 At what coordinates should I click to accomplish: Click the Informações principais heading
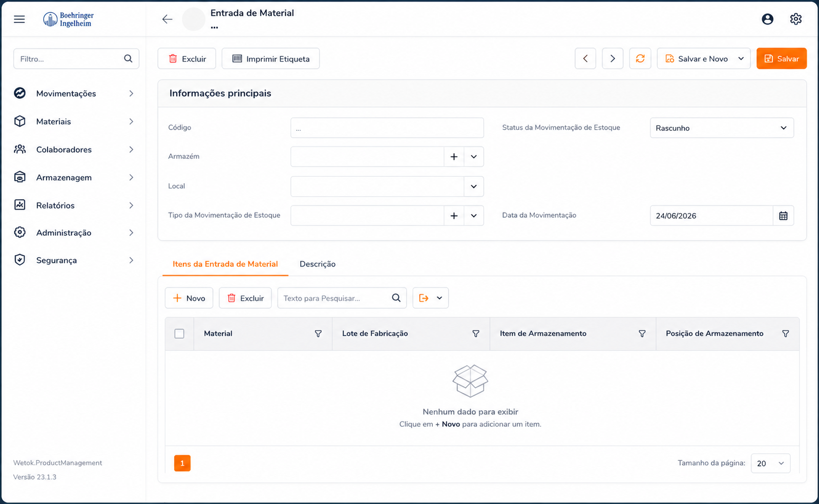(x=220, y=93)
